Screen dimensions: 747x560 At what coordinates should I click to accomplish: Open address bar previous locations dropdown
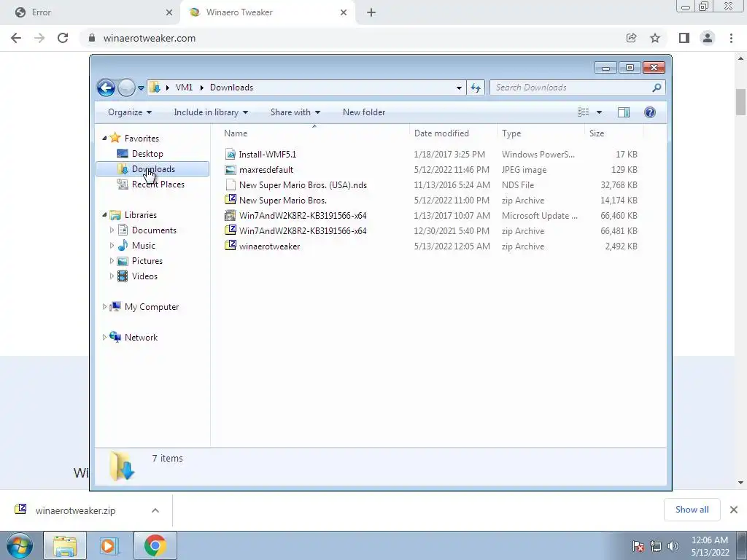(x=459, y=87)
